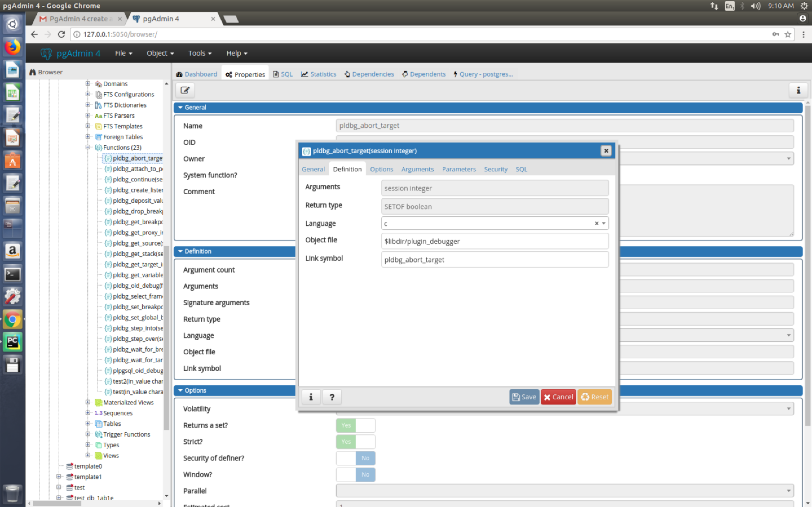This screenshot has width=812, height=507.
Task: Click the edit object pencil icon
Action: (185, 90)
